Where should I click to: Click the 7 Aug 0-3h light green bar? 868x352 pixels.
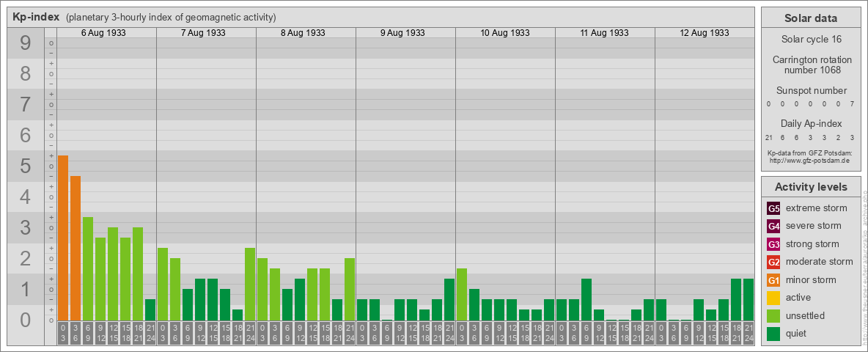[163, 284]
